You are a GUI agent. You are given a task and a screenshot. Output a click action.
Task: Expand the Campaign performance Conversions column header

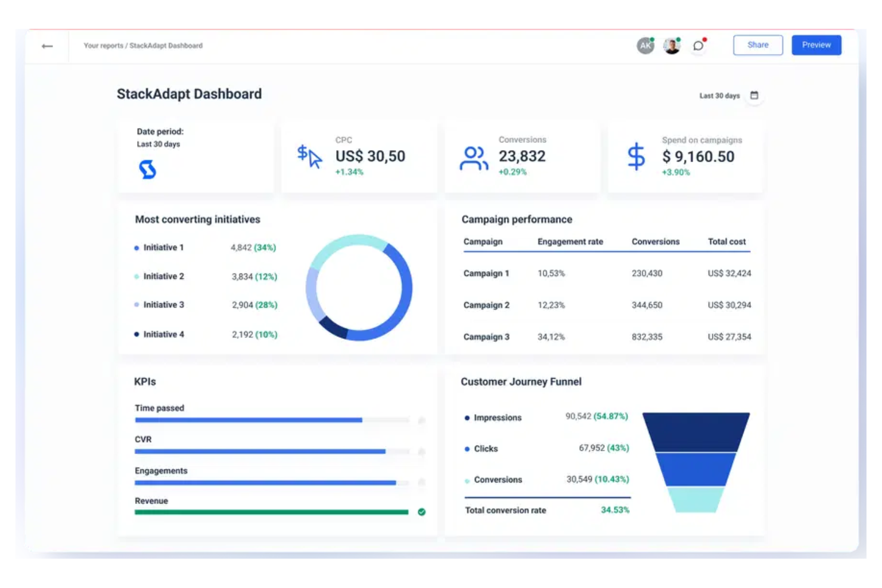pyautogui.click(x=656, y=242)
